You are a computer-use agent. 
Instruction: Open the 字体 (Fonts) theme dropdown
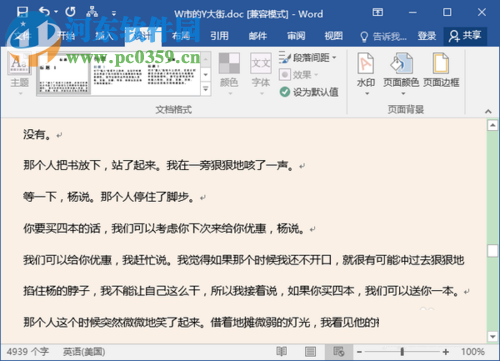(x=261, y=73)
